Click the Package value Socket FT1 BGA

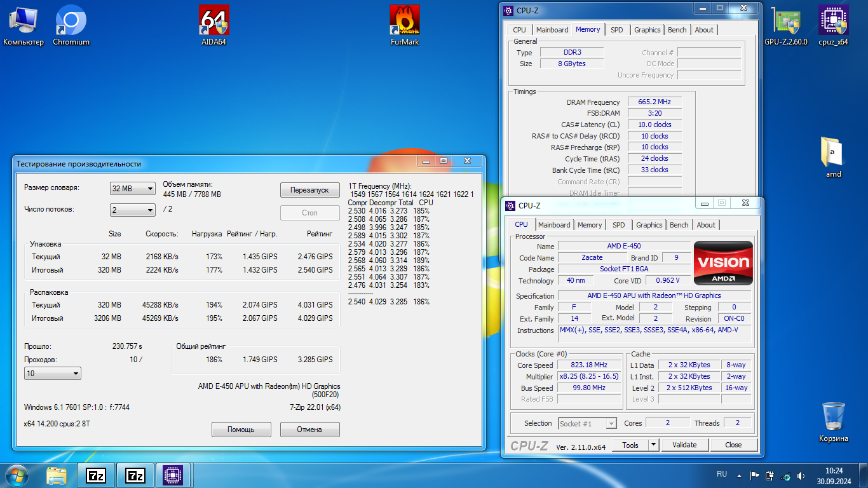tap(624, 269)
